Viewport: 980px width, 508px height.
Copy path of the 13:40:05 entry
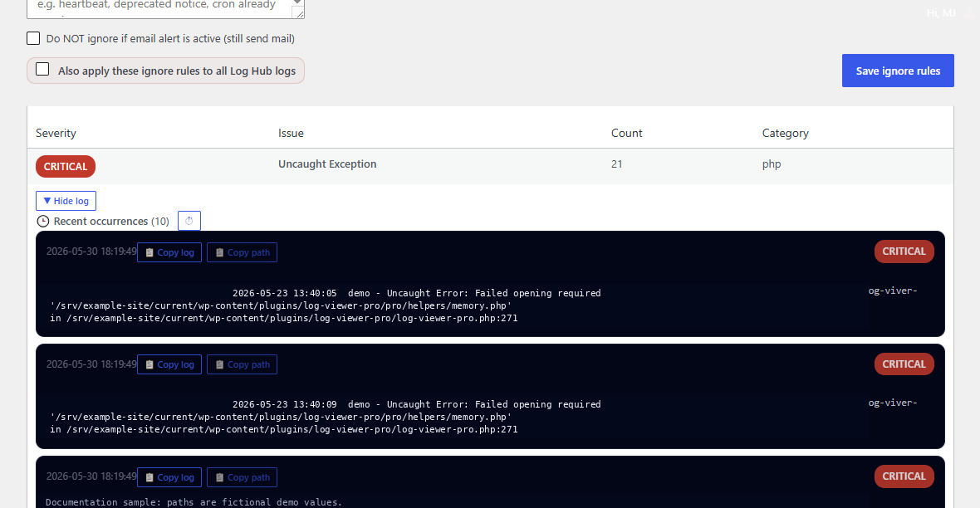click(x=242, y=252)
